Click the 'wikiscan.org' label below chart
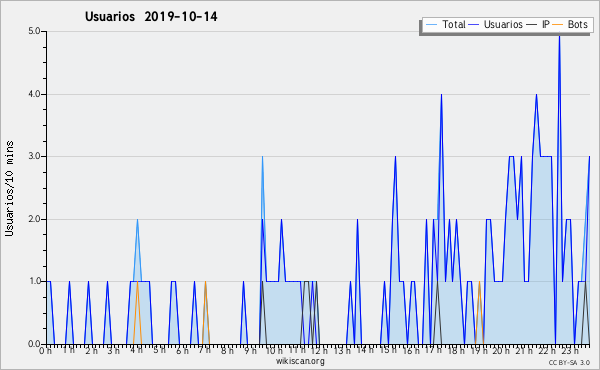The height and width of the screenshot is (370, 600). click(300, 361)
